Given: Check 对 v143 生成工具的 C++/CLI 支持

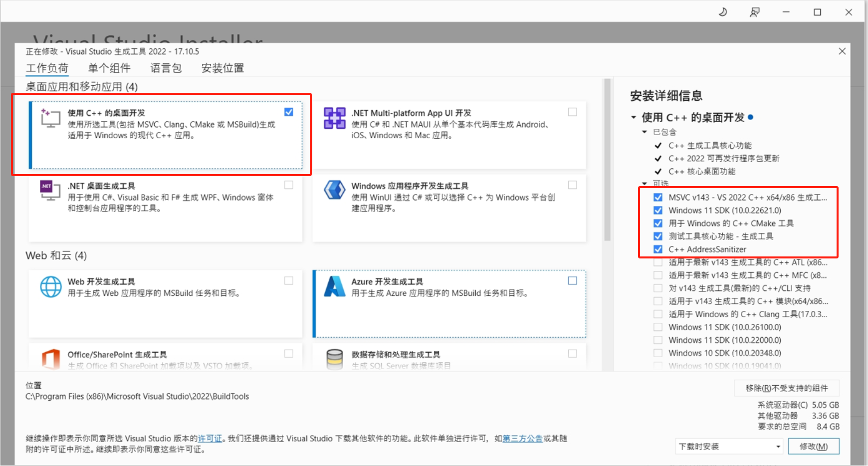Looking at the screenshot, I should [658, 288].
